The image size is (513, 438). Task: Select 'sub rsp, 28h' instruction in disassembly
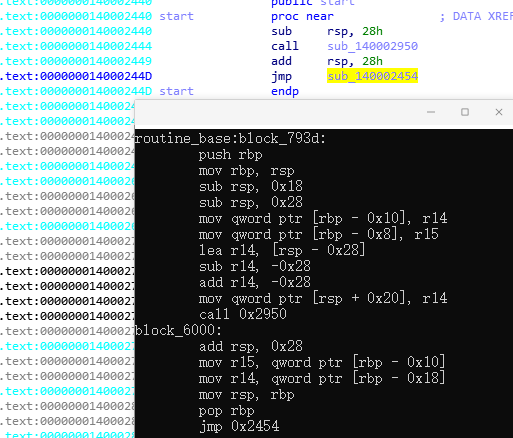coord(327,31)
